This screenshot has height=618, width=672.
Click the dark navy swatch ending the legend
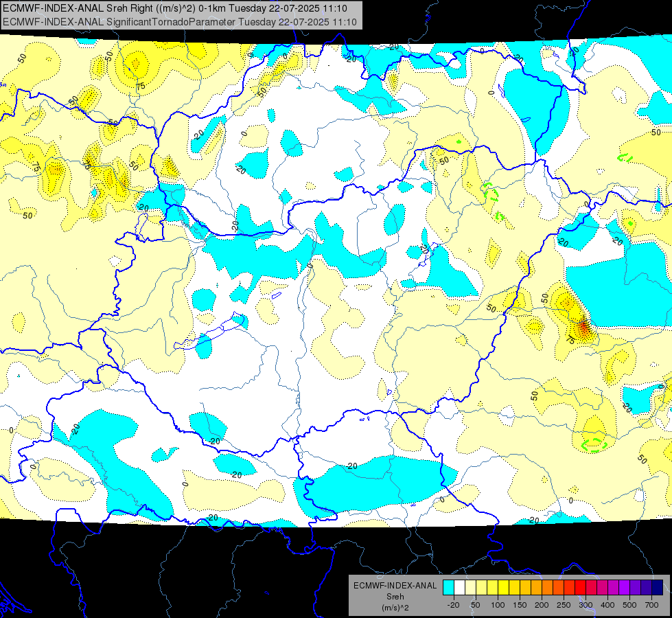click(657, 587)
